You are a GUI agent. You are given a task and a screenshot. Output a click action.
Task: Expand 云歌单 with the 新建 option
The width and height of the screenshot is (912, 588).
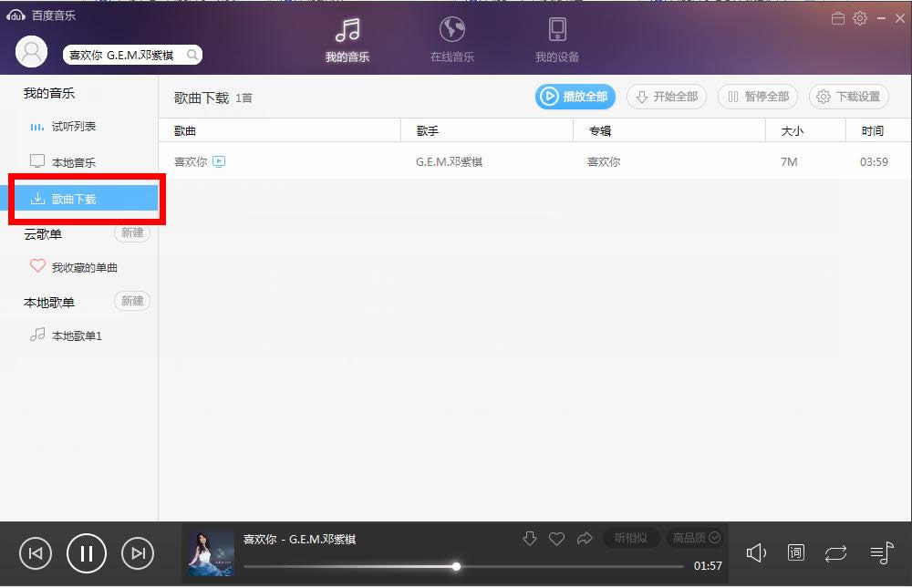(x=131, y=232)
